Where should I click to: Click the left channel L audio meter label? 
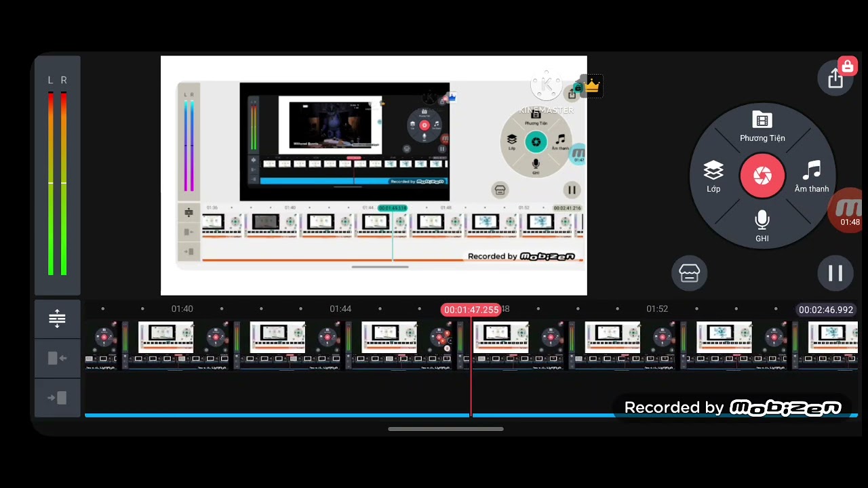tap(50, 80)
